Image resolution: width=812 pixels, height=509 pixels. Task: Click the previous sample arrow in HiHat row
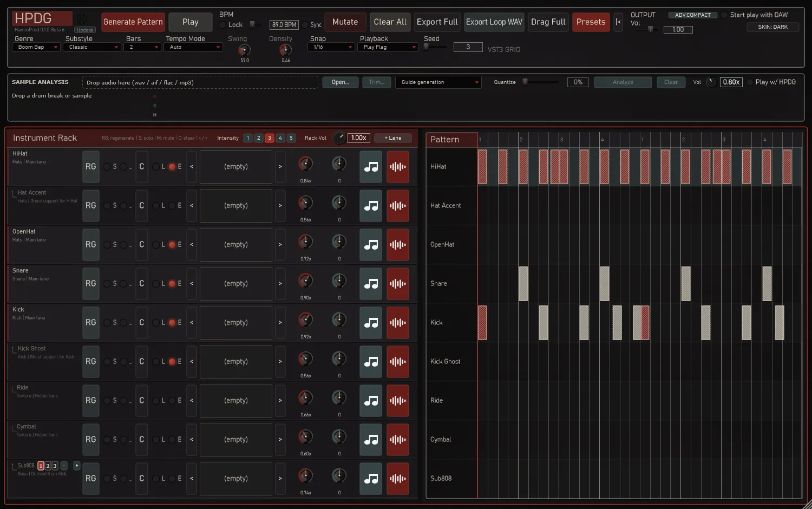192,167
